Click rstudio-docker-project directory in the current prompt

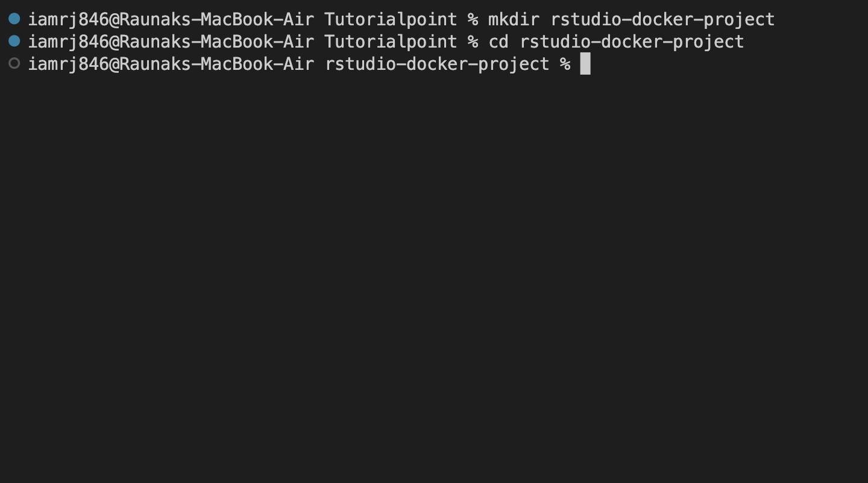tap(437, 64)
